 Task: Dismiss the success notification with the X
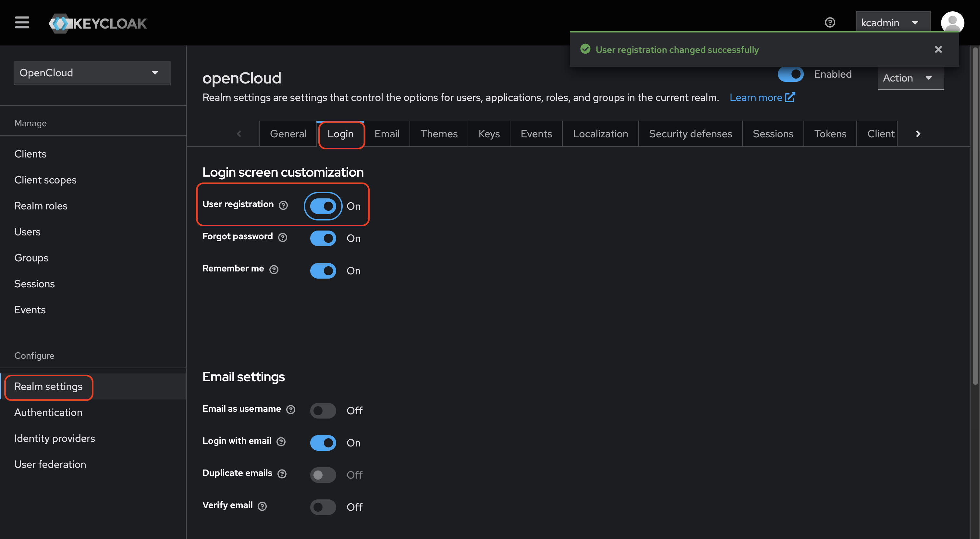point(938,49)
